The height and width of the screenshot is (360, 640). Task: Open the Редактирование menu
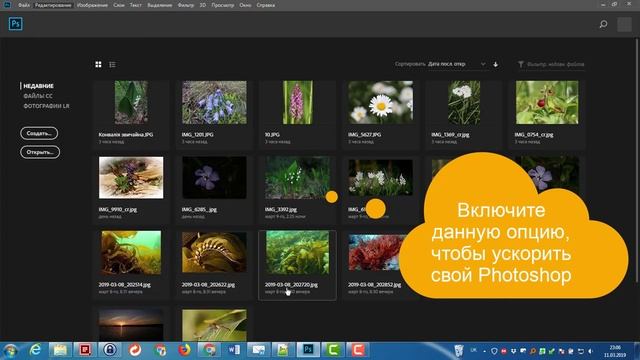tap(53, 5)
